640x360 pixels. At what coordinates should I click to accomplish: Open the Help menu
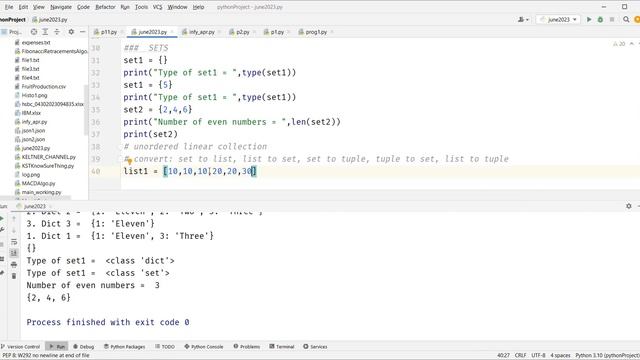coord(198,7)
